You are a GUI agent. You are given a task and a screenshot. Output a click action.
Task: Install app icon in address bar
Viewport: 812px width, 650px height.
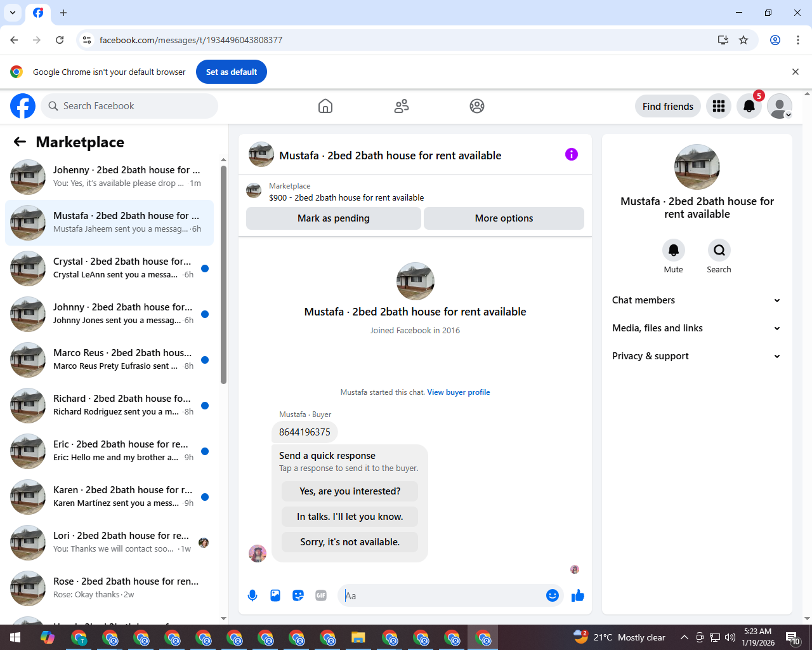click(x=723, y=40)
